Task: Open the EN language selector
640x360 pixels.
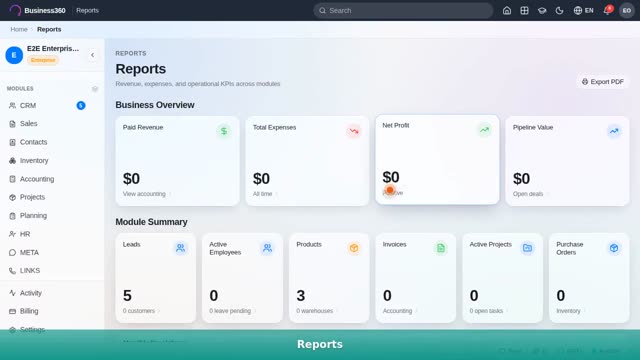Action: click(584, 11)
